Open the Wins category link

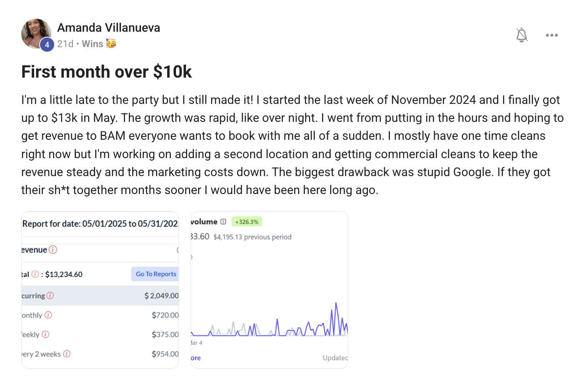[93, 44]
